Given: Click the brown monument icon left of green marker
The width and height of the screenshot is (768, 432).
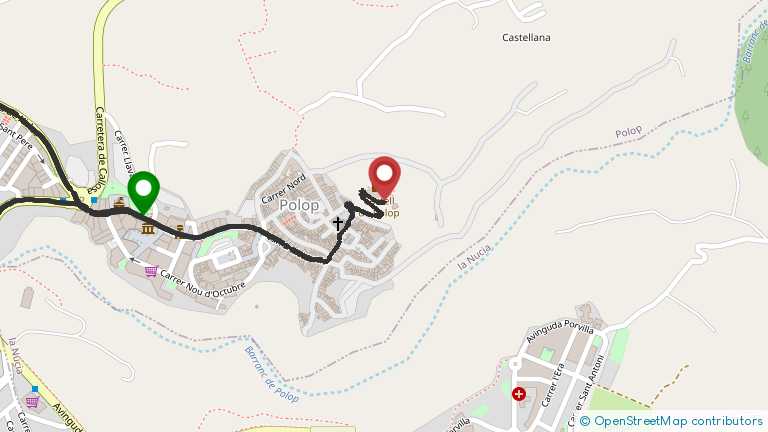Looking at the screenshot, I should coord(119,202).
